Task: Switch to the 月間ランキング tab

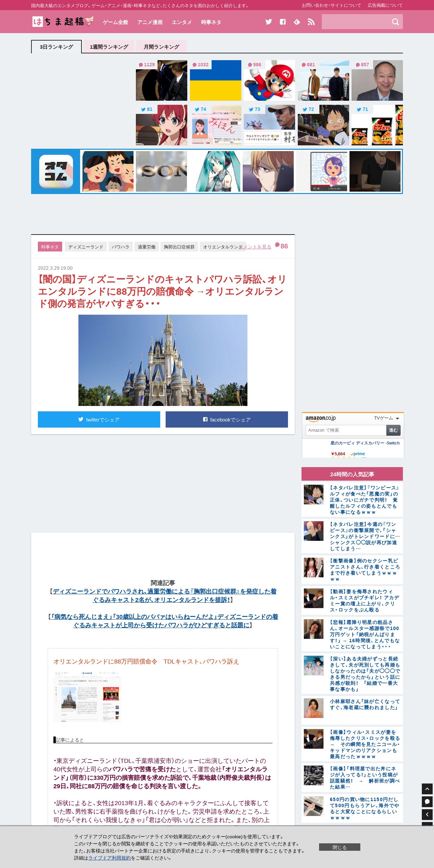Action: 161,47
